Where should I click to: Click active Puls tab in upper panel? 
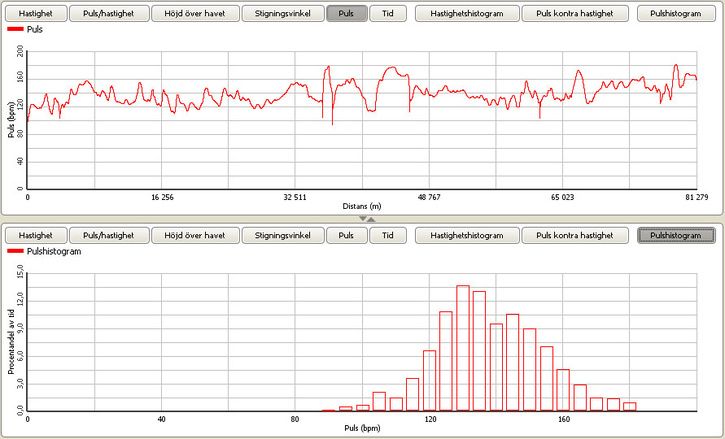point(346,13)
